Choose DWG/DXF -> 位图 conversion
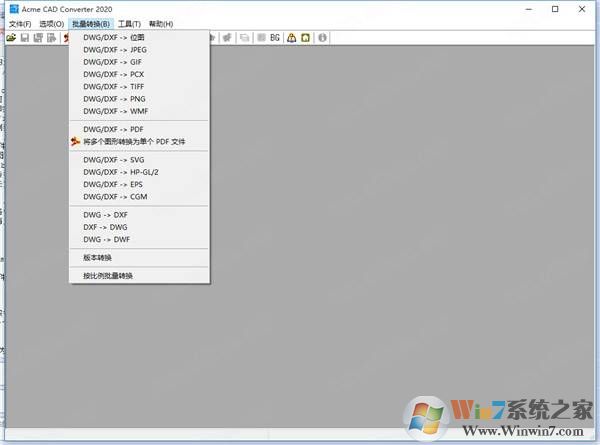This screenshot has width=600, height=445. point(139,37)
